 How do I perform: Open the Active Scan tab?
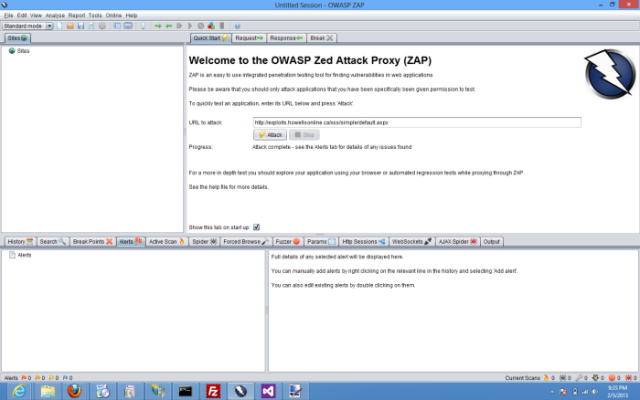click(x=167, y=242)
